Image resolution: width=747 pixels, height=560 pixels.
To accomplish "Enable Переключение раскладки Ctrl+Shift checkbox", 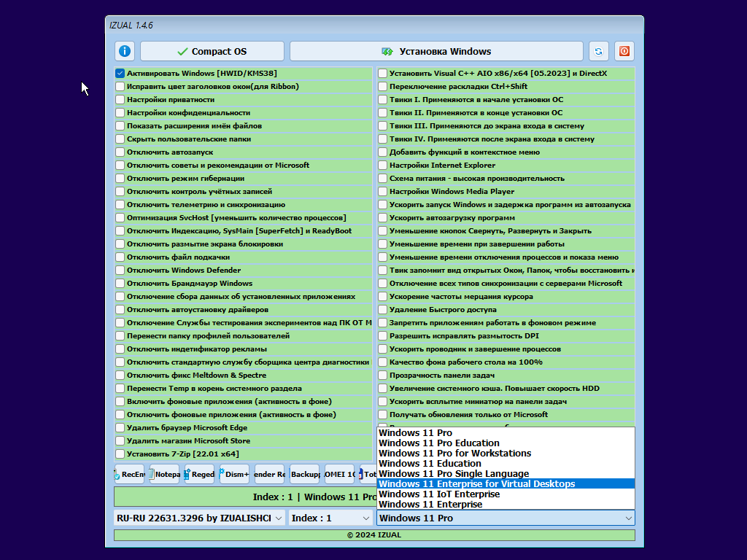I will point(382,87).
